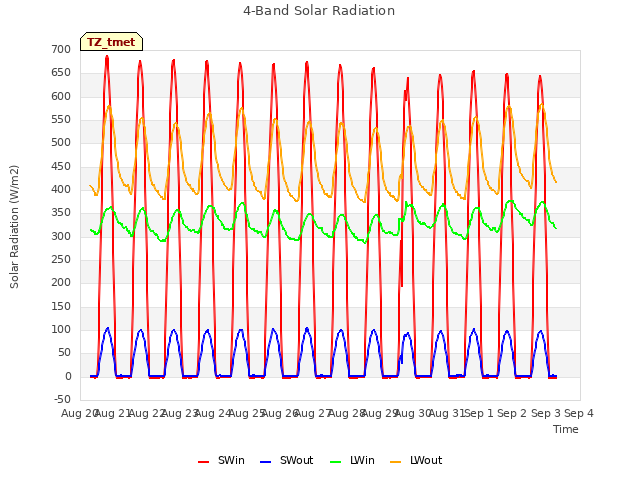Click the TZ_tmet annotation label
This screenshot has width=640, height=480.
(x=111, y=42)
